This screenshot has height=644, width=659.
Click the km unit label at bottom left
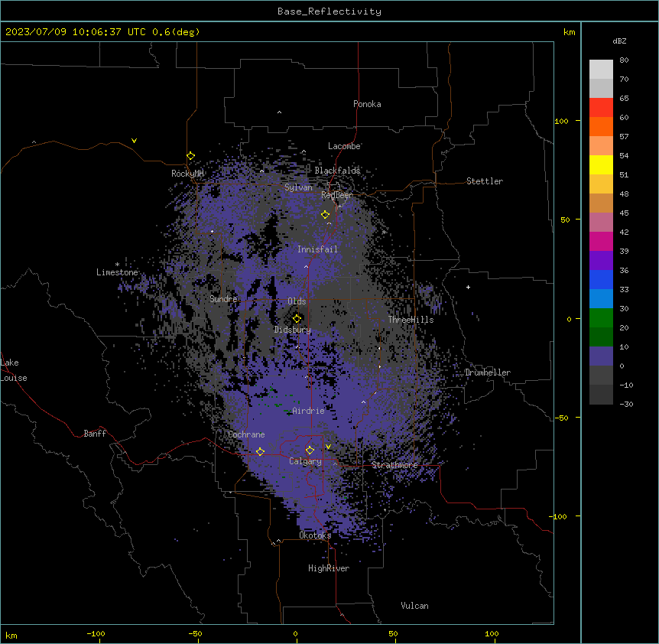tap(11, 635)
